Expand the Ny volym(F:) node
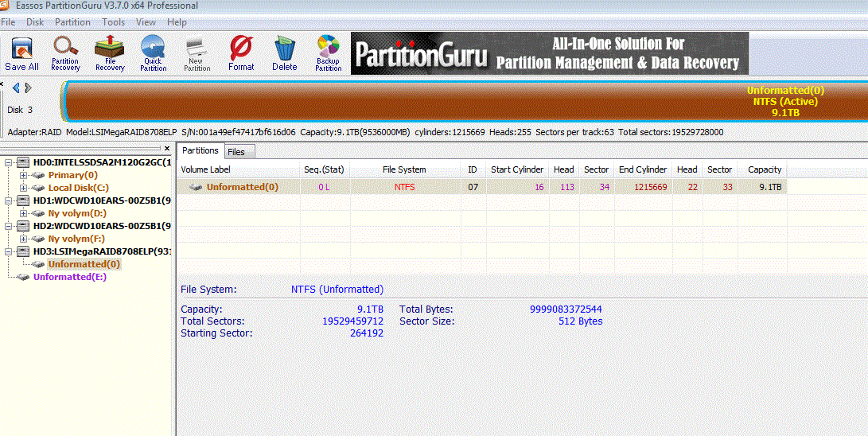Screen dimensions: 868x436 (x=23, y=239)
